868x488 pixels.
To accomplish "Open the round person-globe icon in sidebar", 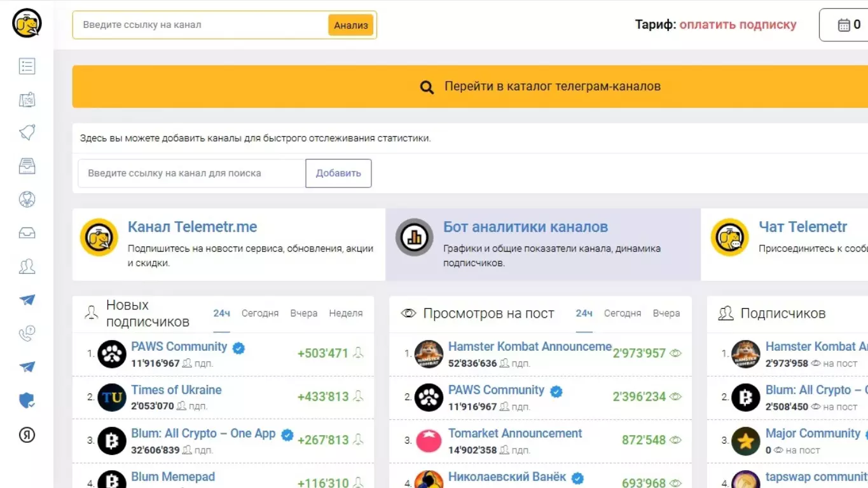I will [27, 200].
